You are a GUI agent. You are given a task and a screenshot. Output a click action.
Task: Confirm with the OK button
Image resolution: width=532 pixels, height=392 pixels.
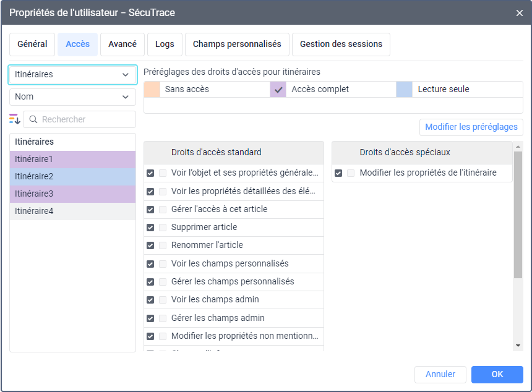pos(497,374)
